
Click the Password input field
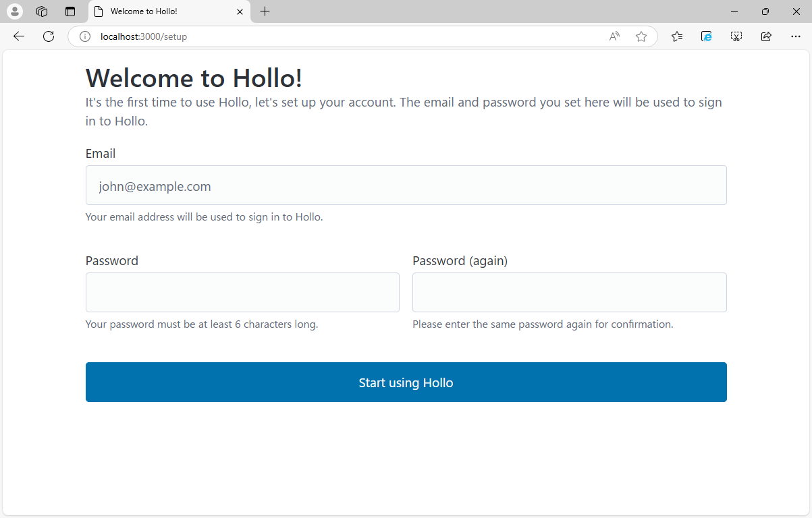coord(242,293)
